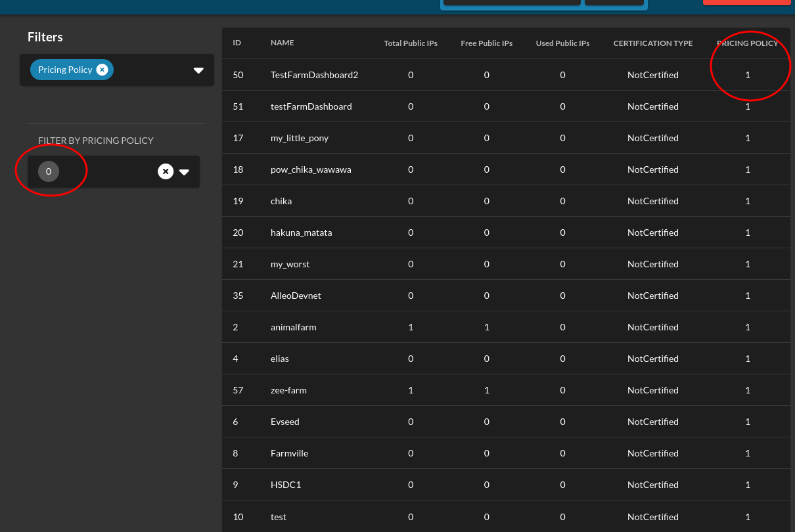Click the red button in the top-right corner
795x532 pixels.
pyautogui.click(x=746, y=3)
